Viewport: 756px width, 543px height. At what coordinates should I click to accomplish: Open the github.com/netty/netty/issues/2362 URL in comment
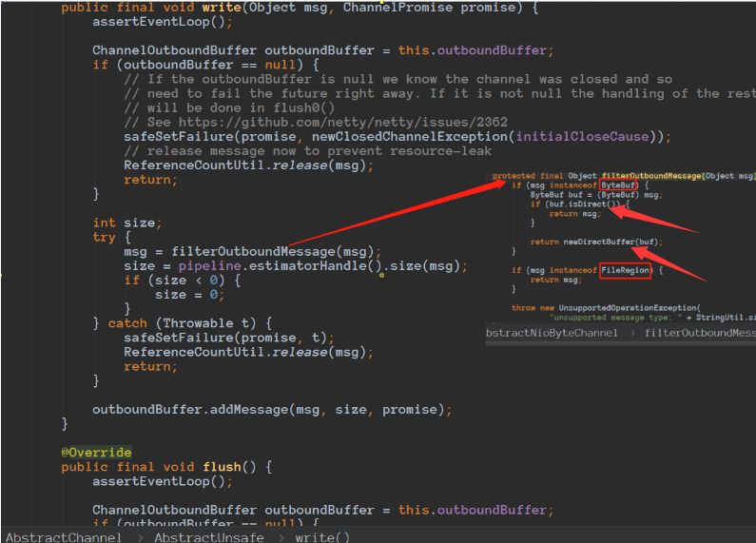click(x=342, y=122)
